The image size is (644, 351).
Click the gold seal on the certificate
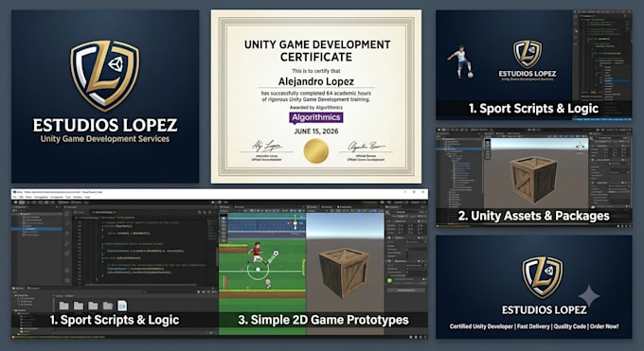(x=315, y=151)
